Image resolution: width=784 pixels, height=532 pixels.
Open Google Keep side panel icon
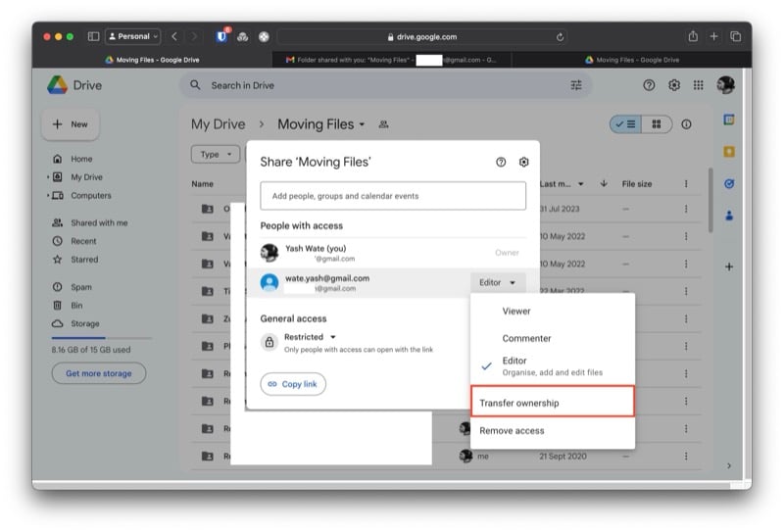click(729, 152)
